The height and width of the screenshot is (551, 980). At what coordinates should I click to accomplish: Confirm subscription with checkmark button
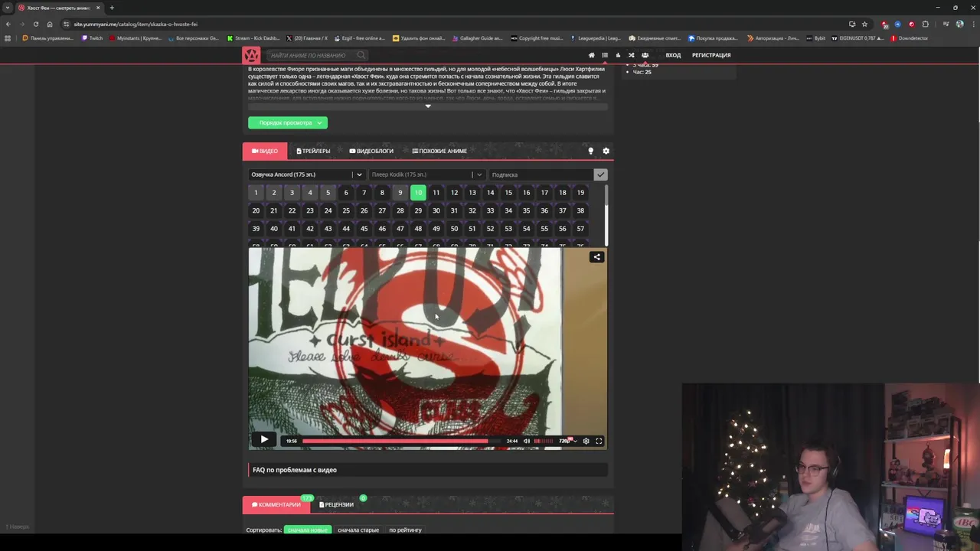coord(600,174)
